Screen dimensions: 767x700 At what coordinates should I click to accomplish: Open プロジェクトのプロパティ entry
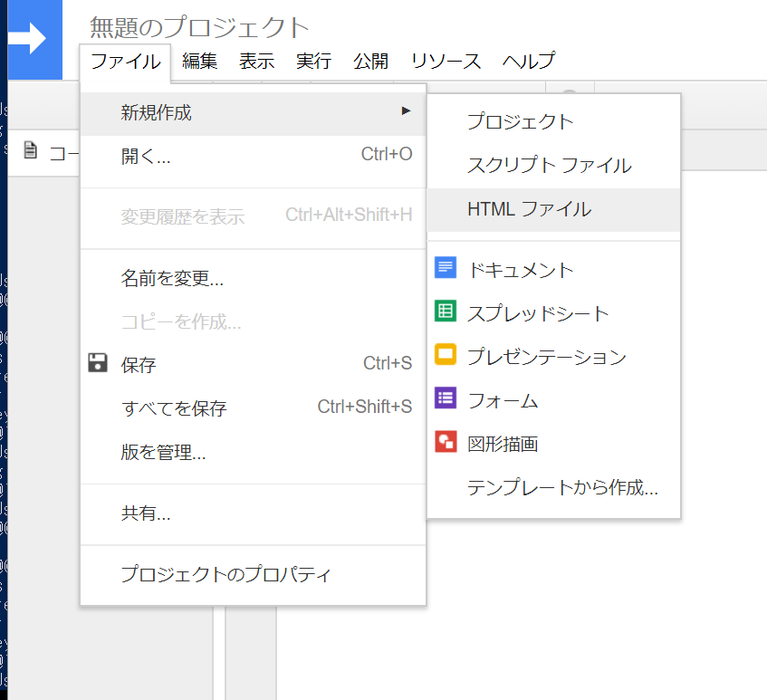[254, 575]
